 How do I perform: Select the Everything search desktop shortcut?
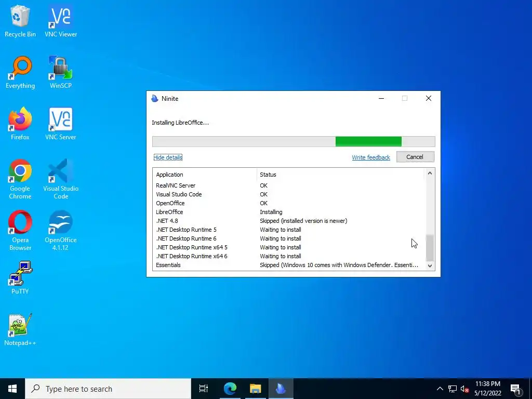[20, 73]
